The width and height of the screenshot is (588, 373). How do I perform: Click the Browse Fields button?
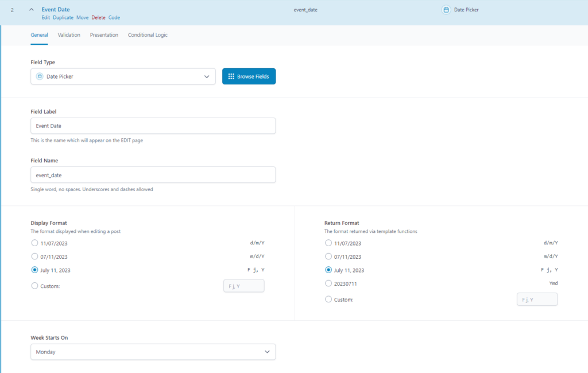click(x=249, y=76)
